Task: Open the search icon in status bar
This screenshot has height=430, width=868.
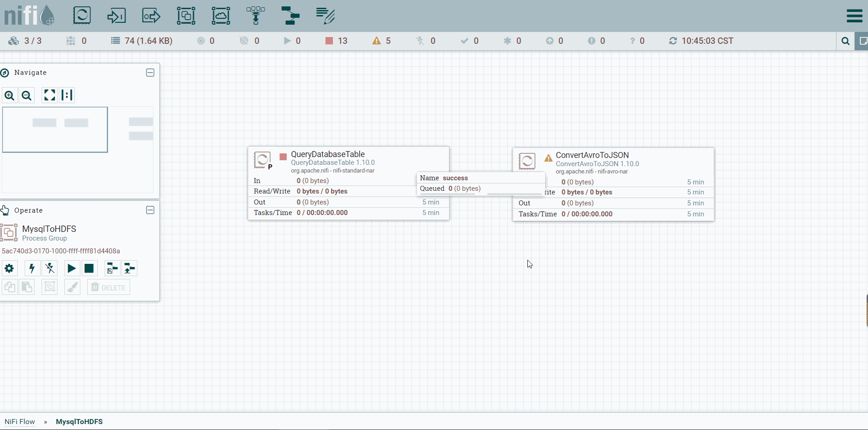Action: pyautogui.click(x=846, y=41)
